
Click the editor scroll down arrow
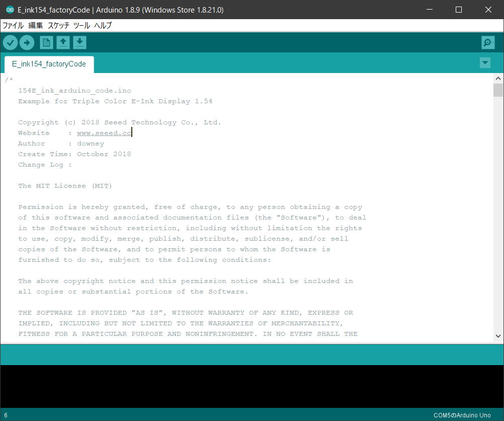tap(498, 336)
